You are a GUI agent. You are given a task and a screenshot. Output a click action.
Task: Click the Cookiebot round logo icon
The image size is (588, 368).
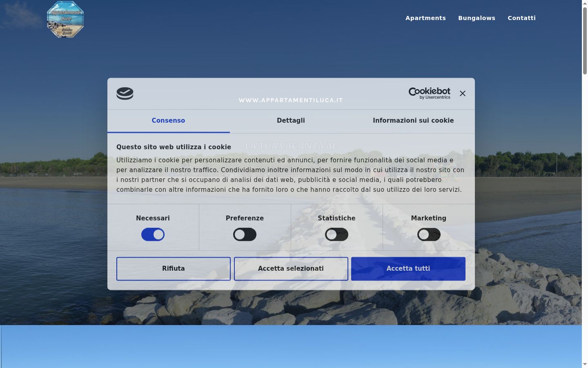click(125, 94)
